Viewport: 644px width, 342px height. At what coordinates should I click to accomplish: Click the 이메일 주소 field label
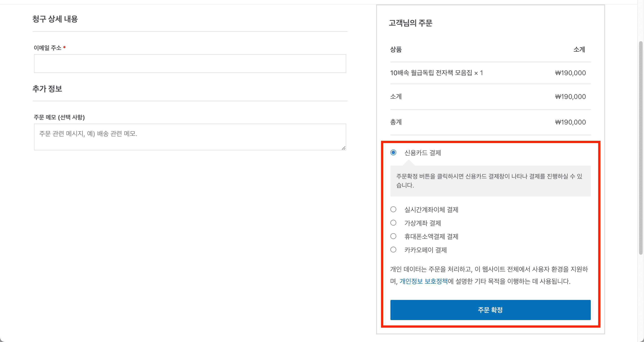[x=47, y=48]
